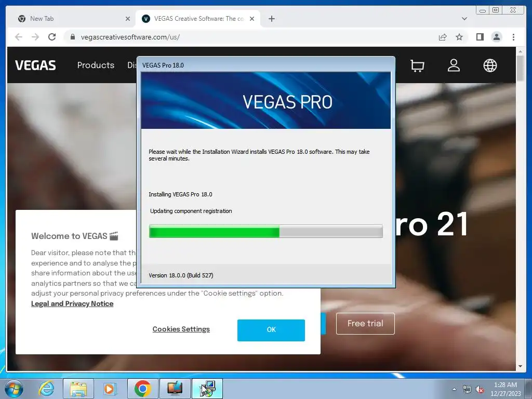
Task: Select the installer icon in the taskbar
Action: click(207, 389)
